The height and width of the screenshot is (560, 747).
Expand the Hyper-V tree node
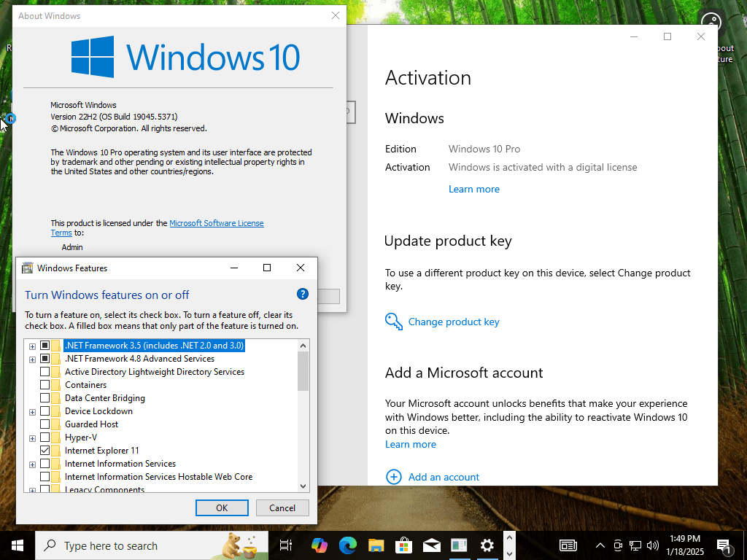(x=32, y=438)
